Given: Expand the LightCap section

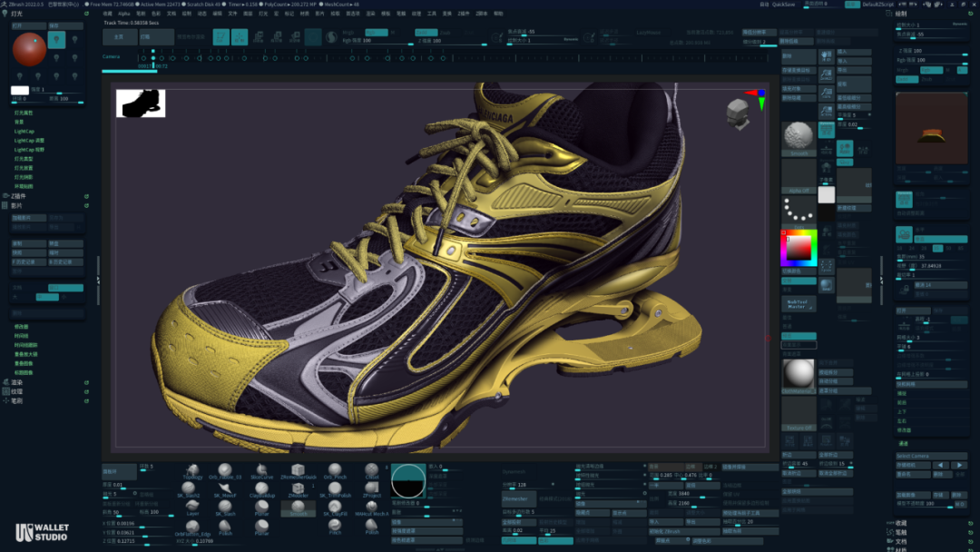Looking at the screenshot, I should (24, 132).
